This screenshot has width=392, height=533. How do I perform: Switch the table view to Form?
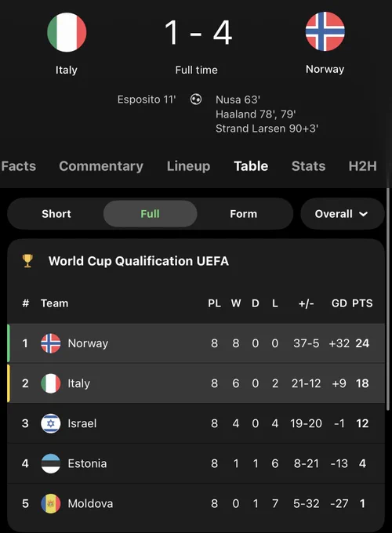(x=243, y=214)
